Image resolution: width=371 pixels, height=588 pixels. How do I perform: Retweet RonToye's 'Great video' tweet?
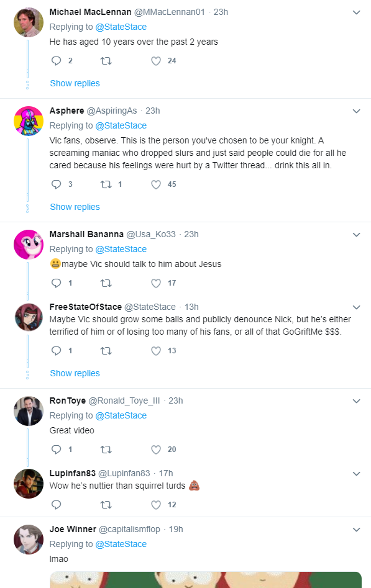[106, 450]
